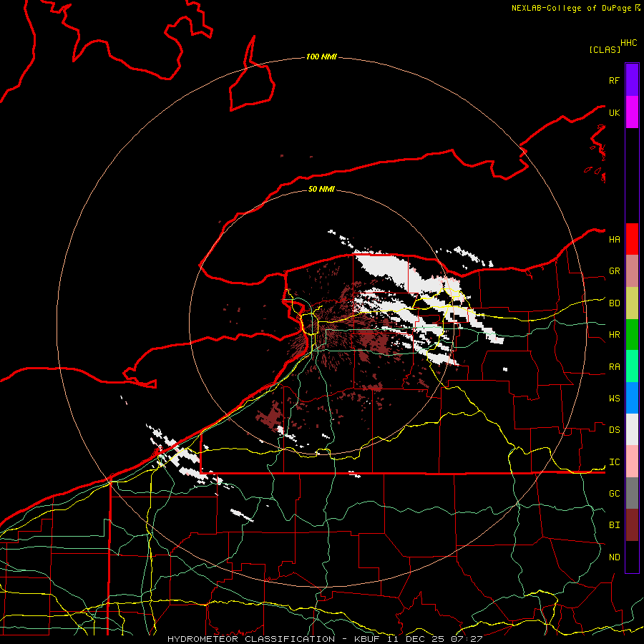Click the magenta UK legend color swatch
644x644 pixels.
(x=632, y=112)
